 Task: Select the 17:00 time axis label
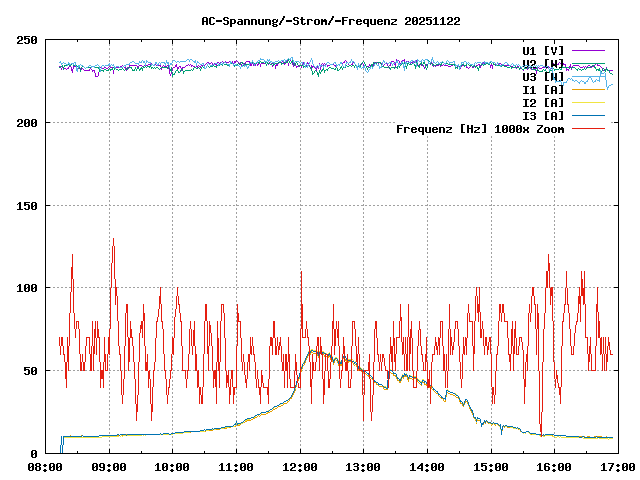pos(616,467)
